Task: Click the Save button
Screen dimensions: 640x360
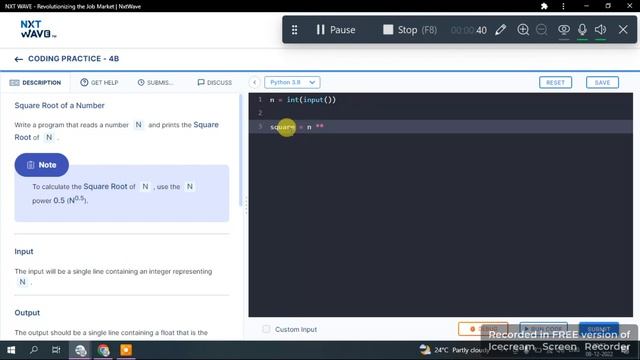Action: 602,82
